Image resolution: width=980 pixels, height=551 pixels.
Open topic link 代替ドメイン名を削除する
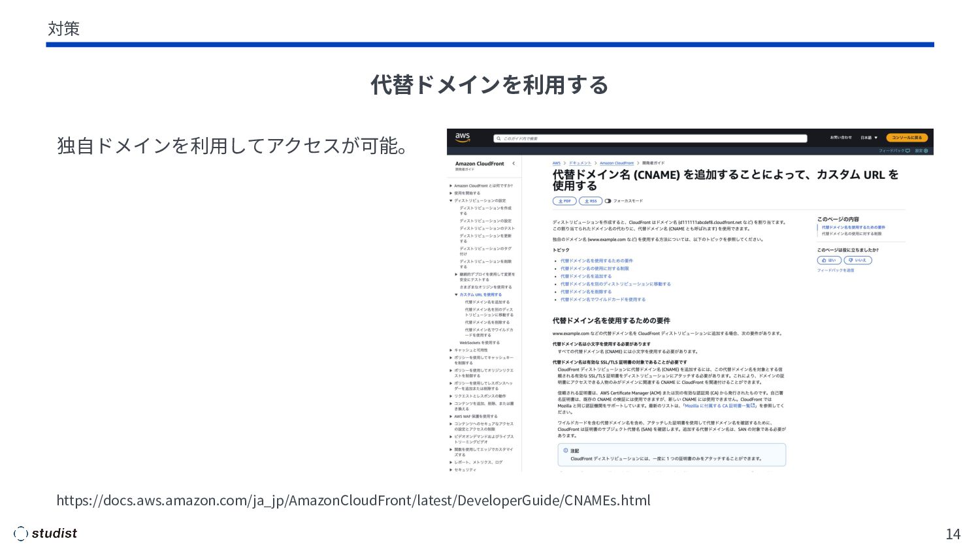586,292
